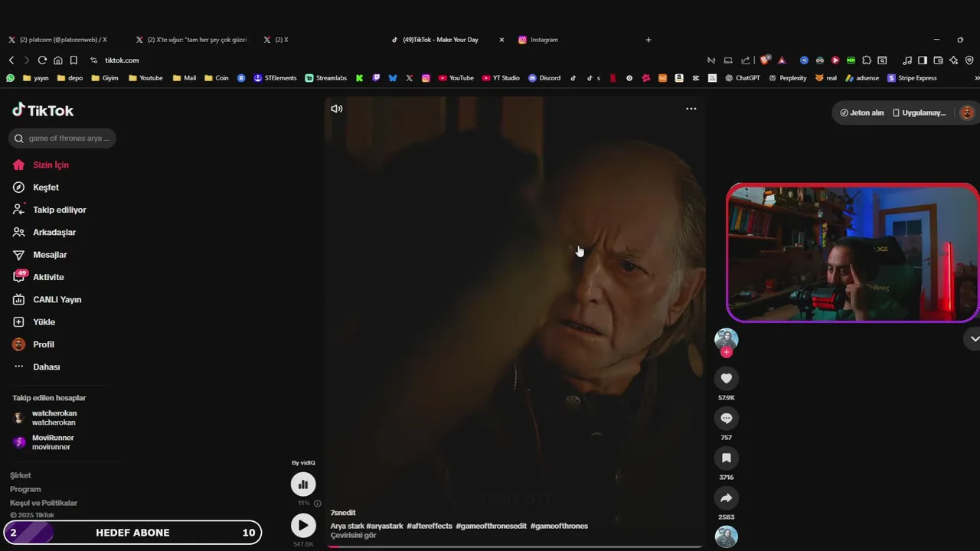Click the #gameofthronesedit hashtag
This screenshot has height=551, width=980.
491,526
